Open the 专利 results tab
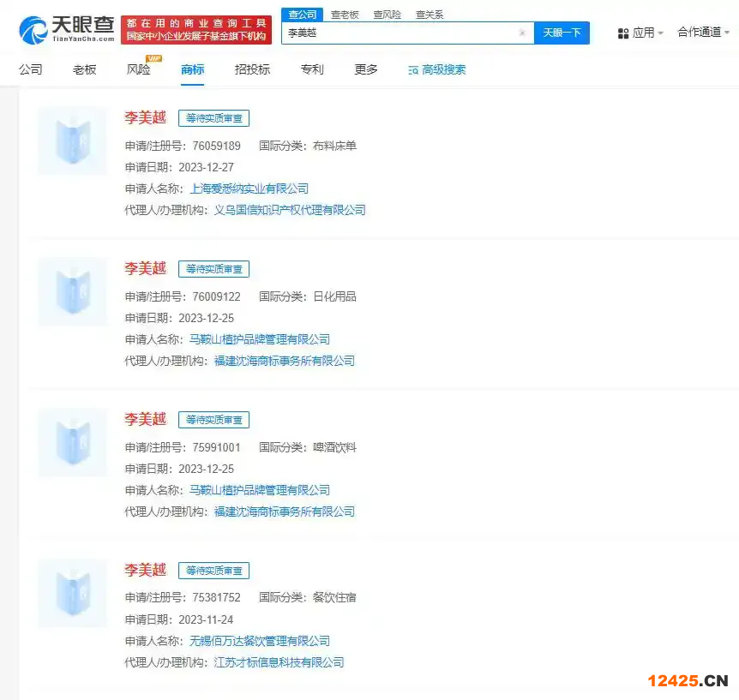Screen dimensions: 739x700 (x=312, y=69)
